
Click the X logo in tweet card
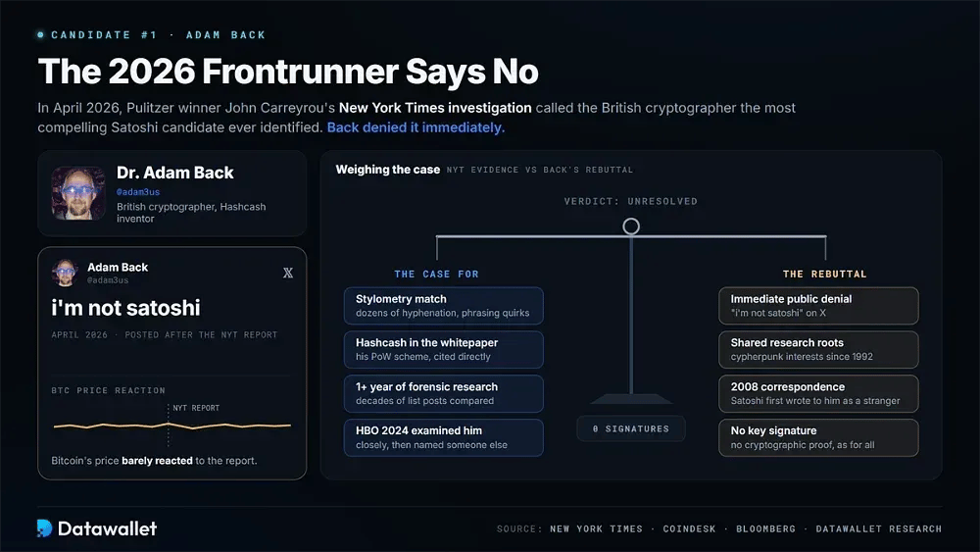pyautogui.click(x=288, y=273)
